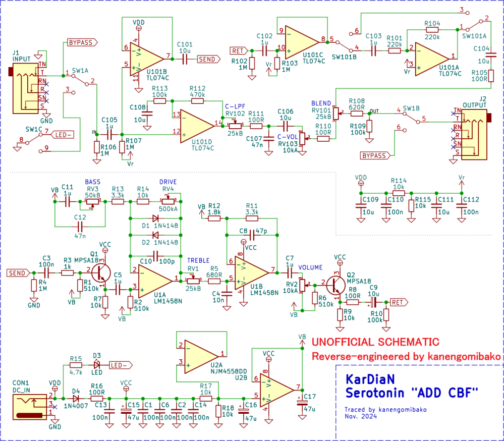Select the U101B TL074C op-amp symbol

(x=147, y=59)
